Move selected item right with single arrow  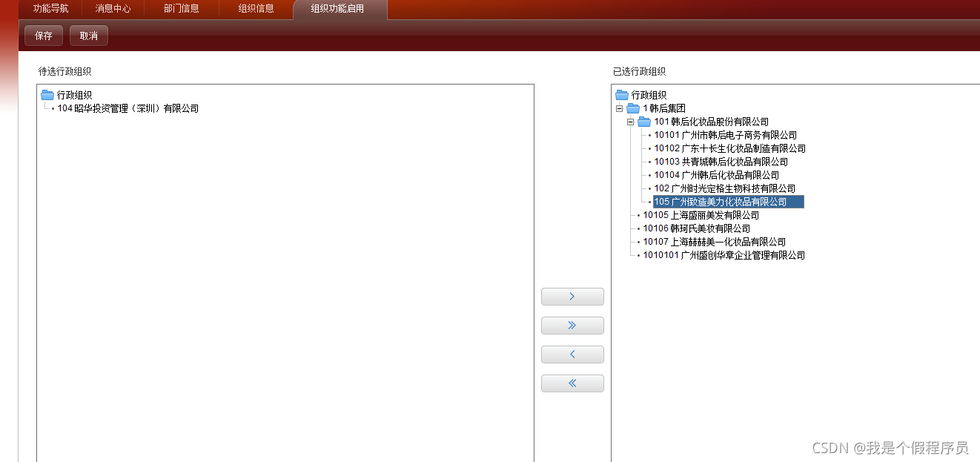pyautogui.click(x=572, y=297)
